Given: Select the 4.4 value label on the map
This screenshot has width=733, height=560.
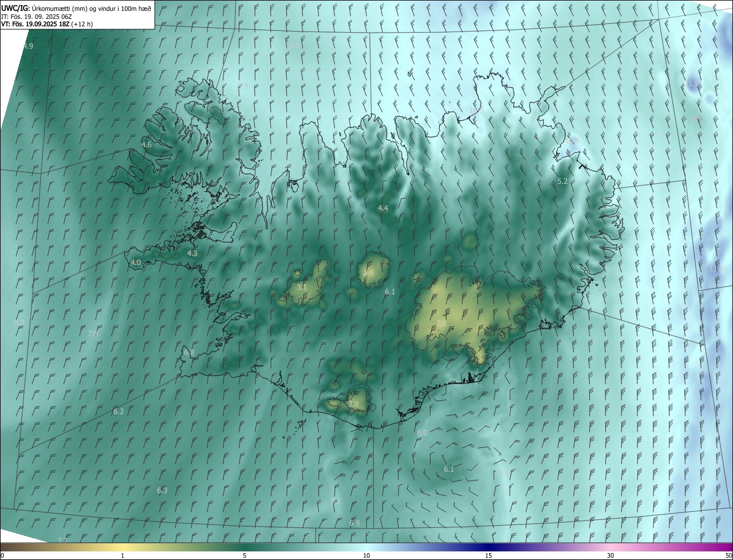Looking at the screenshot, I should click(383, 208).
